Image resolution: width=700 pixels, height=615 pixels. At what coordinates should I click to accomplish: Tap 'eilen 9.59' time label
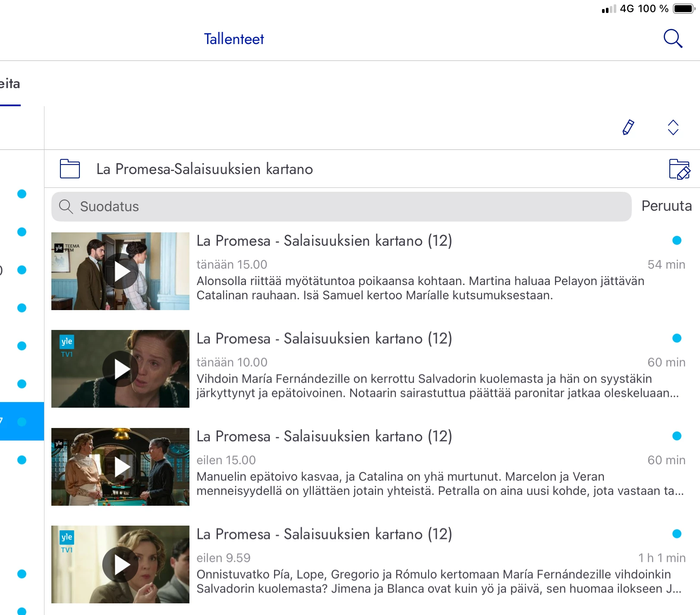click(224, 558)
